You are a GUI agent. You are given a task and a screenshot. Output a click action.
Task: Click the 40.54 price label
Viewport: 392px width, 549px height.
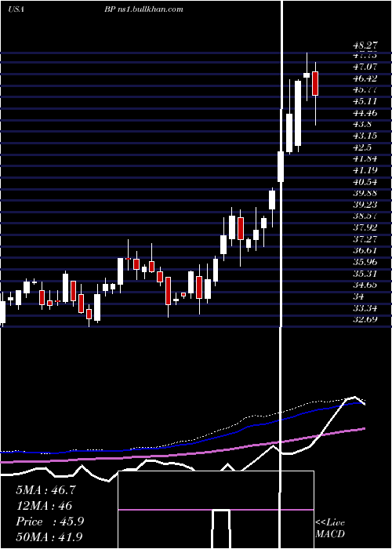tap(365, 182)
